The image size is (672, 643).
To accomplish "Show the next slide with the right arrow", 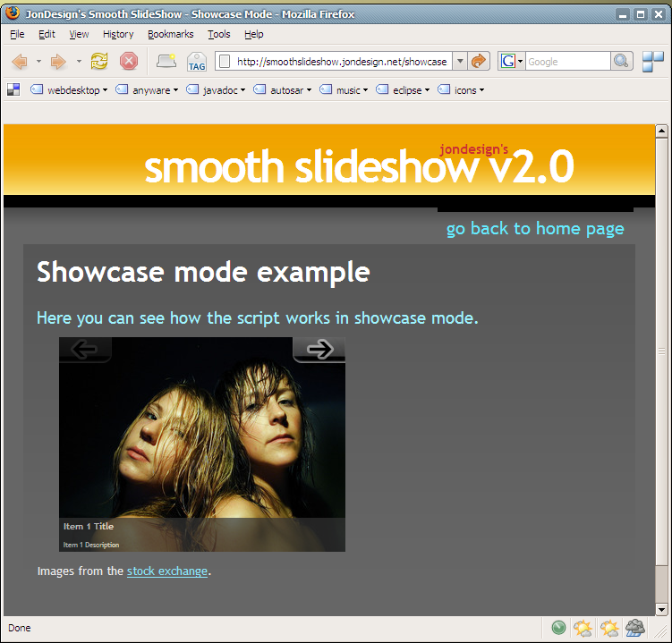I will coord(319,350).
